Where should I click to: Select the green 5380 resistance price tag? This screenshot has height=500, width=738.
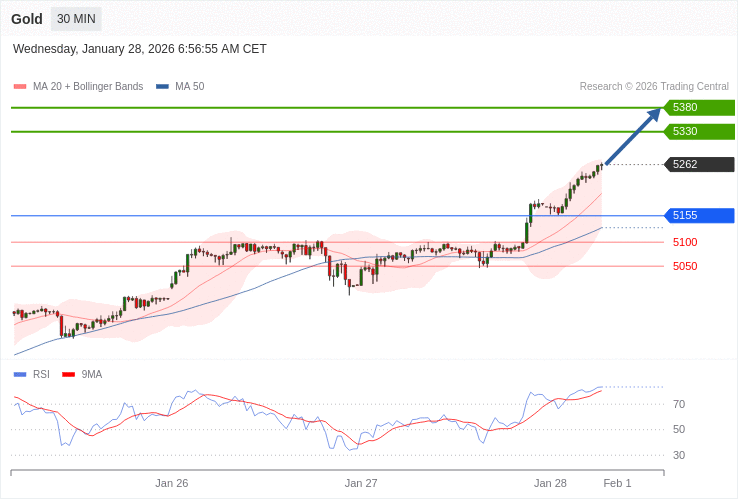[699, 108]
